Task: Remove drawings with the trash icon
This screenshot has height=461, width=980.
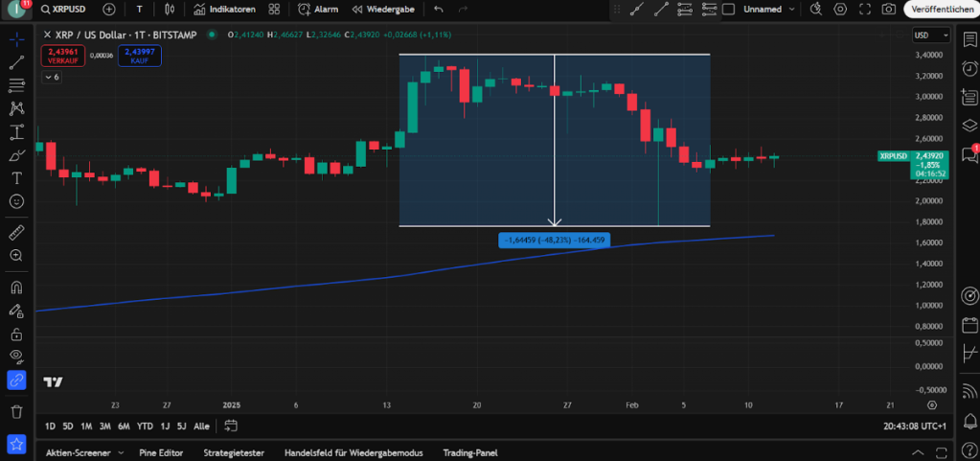Action: click(17, 411)
